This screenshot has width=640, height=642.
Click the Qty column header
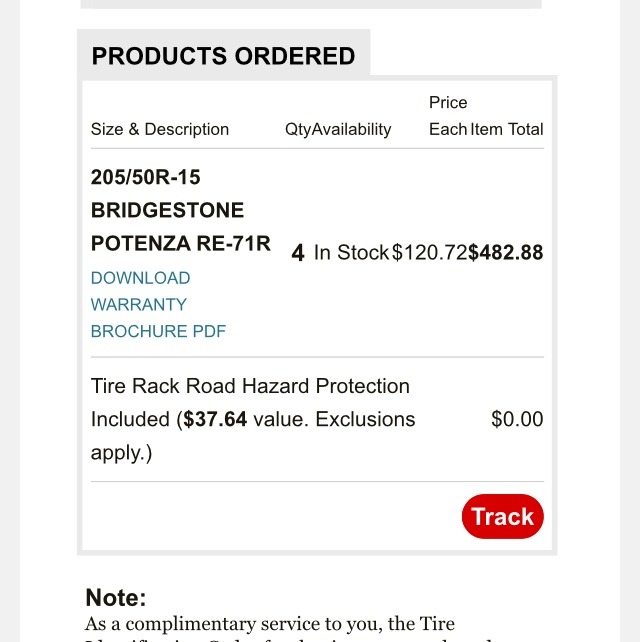[x=298, y=129]
